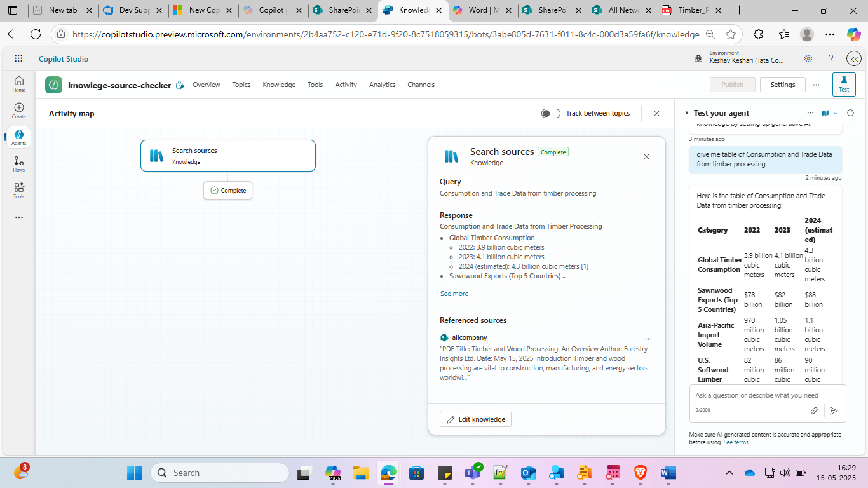Collapse the Test your agent triangle
Image resolution: width=868 pixels, height=488 pixels.
tap(687, 113)
